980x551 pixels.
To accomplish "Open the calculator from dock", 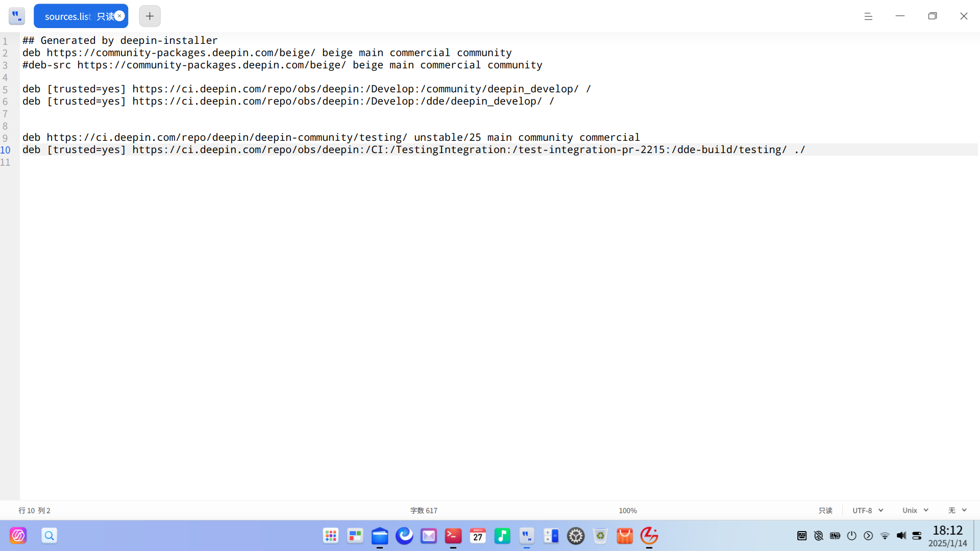I will click(551, 536).
